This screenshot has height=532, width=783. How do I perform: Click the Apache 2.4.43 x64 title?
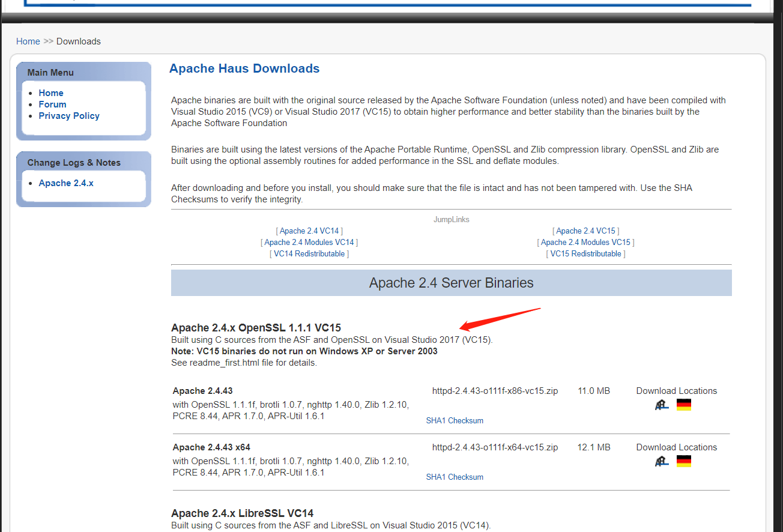tap(211, 447)
